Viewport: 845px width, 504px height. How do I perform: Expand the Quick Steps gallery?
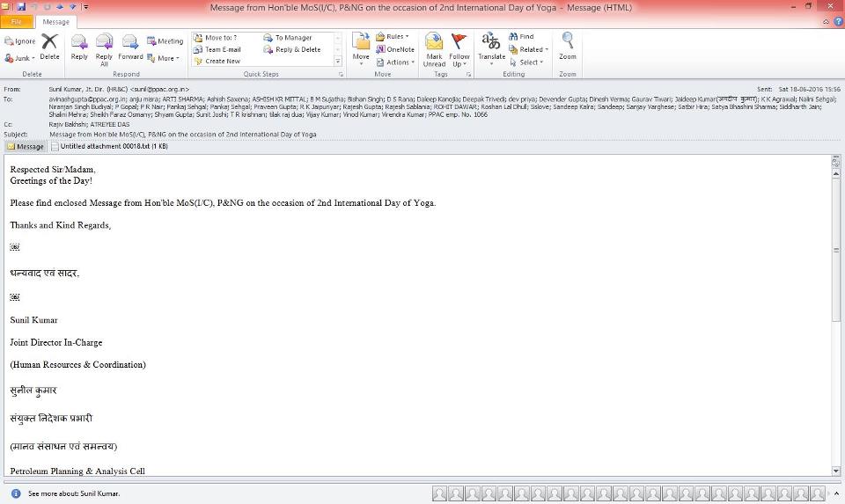pos(338,62)
